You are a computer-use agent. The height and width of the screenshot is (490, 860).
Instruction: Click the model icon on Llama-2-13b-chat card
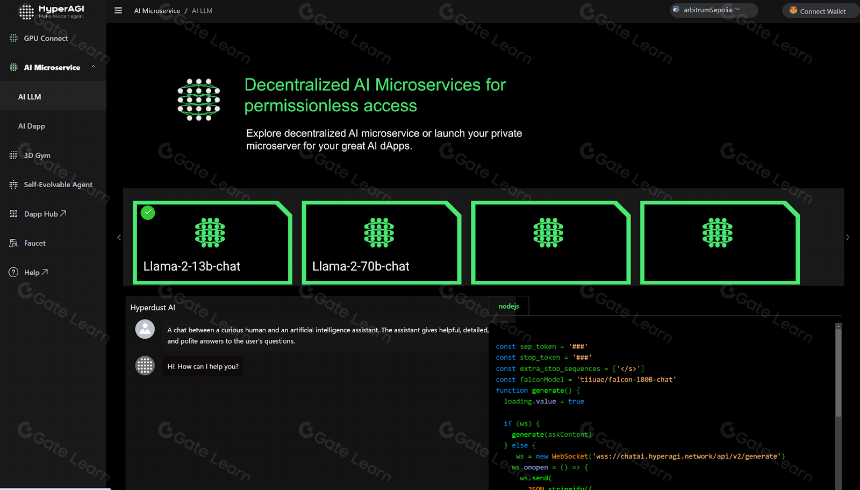[x=210, y=233]
